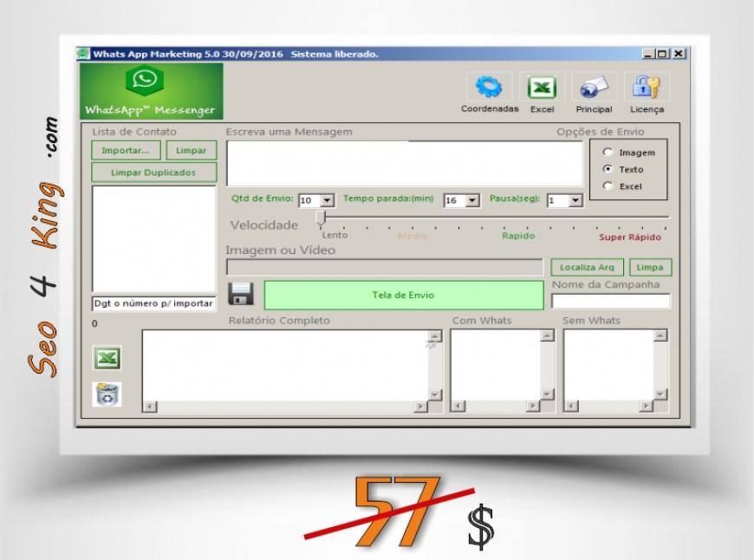Open the Tela de Envio button
This screenshot has width=754, height=560.
[x=404, y=295]
